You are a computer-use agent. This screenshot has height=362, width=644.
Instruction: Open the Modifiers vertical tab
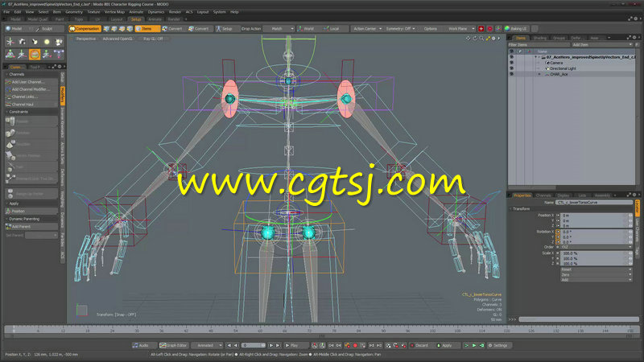coord(63,96)
